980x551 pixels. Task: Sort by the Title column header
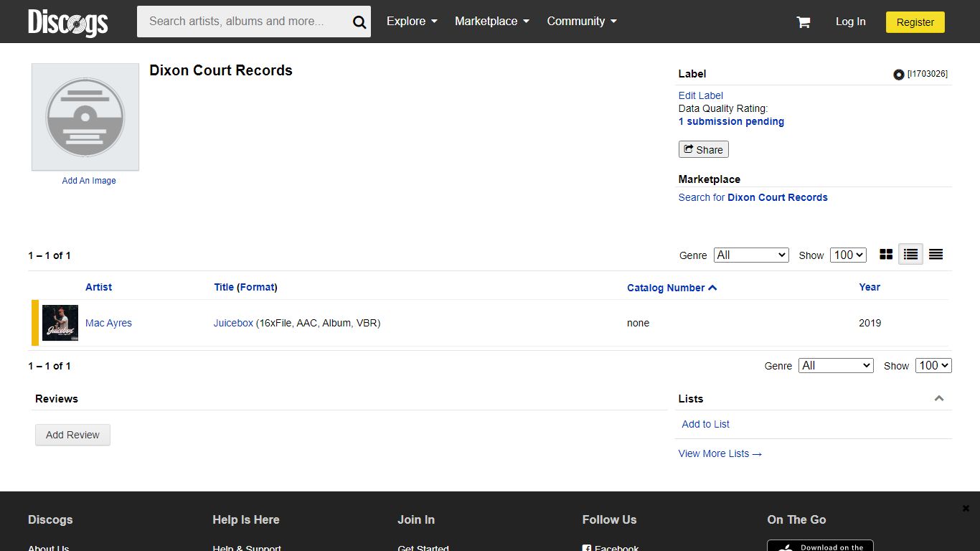coord(224,287)
